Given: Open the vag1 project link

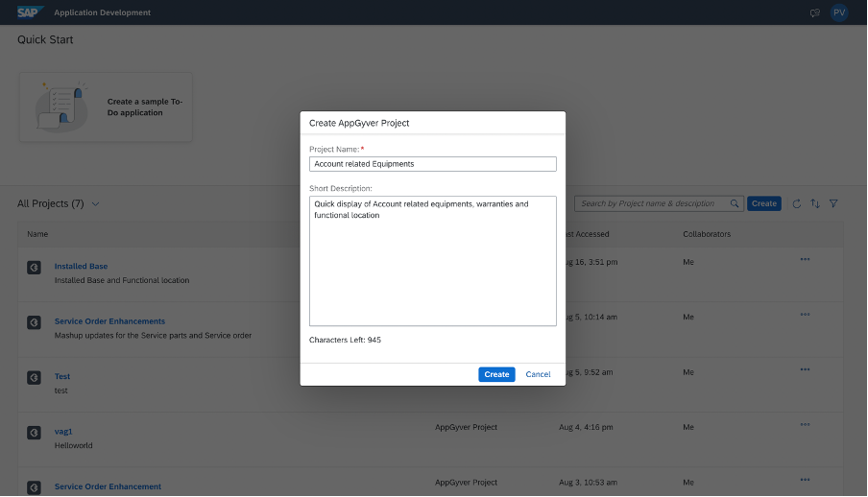Looking at the screenshot, I should (63, 431).
